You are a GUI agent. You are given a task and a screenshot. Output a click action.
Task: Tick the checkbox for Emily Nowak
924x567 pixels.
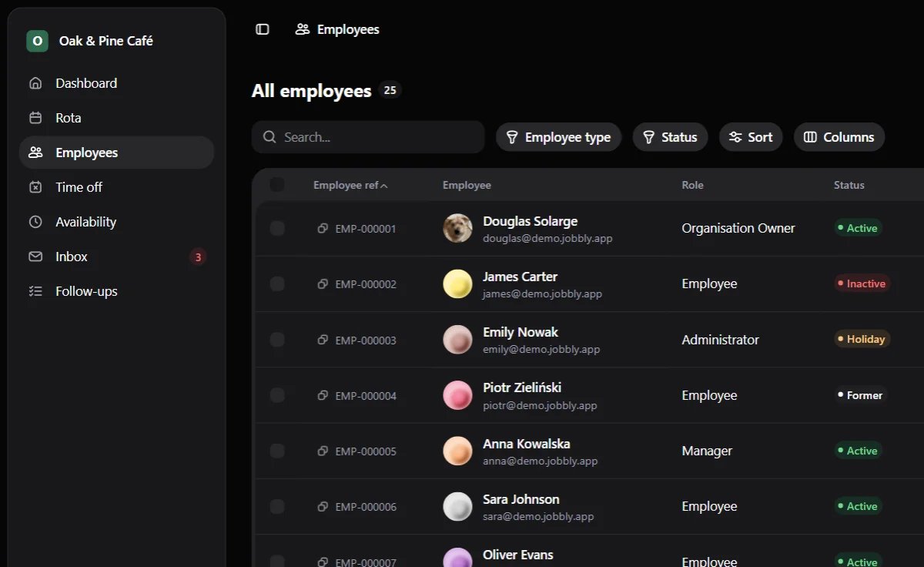pos(277,340)
